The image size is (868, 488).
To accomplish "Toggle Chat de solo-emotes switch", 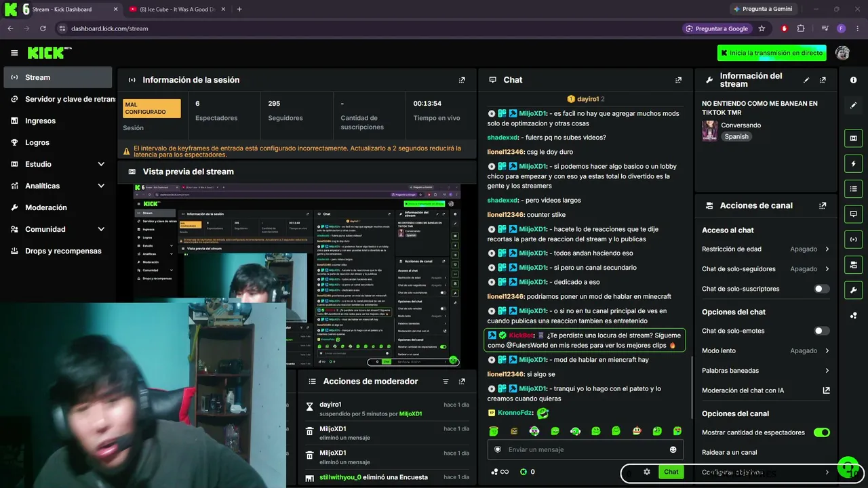I will (x=821, y=331).
